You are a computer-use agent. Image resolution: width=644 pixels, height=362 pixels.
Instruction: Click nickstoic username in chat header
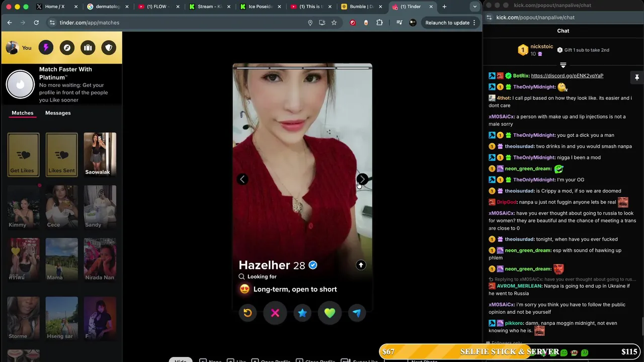[x=541, y=46]
